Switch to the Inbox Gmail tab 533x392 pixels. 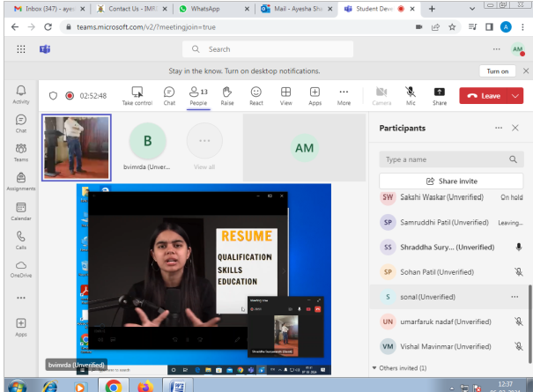pyautogui.click(x=44, y=9)
